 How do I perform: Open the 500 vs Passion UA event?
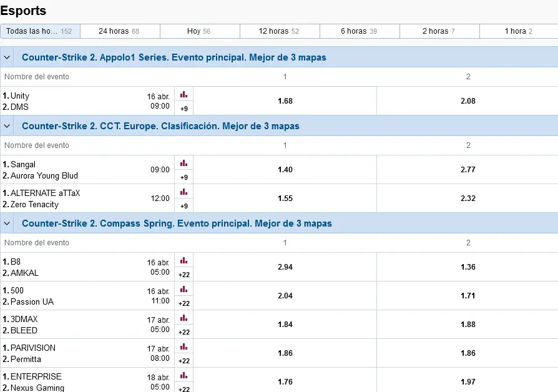87,296
